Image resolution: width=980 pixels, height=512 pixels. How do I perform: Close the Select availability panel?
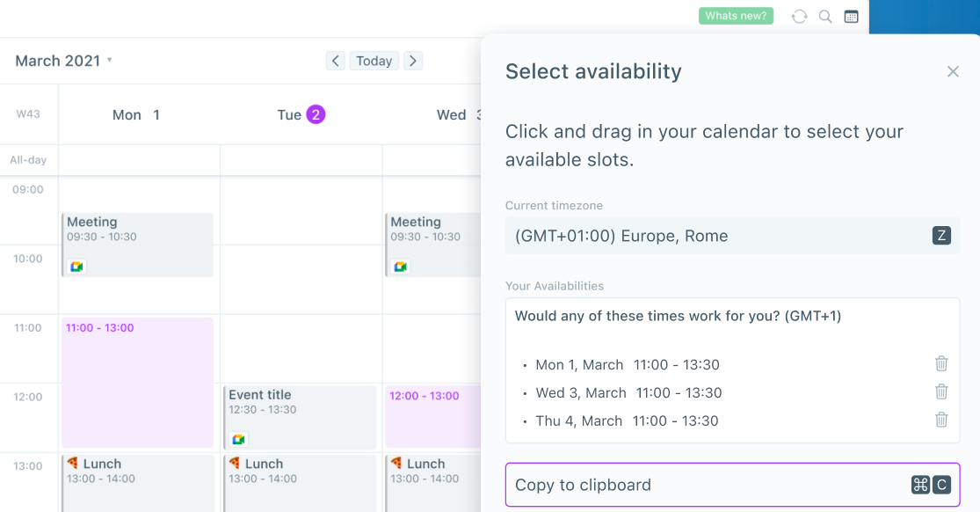(x=953, y=71)
